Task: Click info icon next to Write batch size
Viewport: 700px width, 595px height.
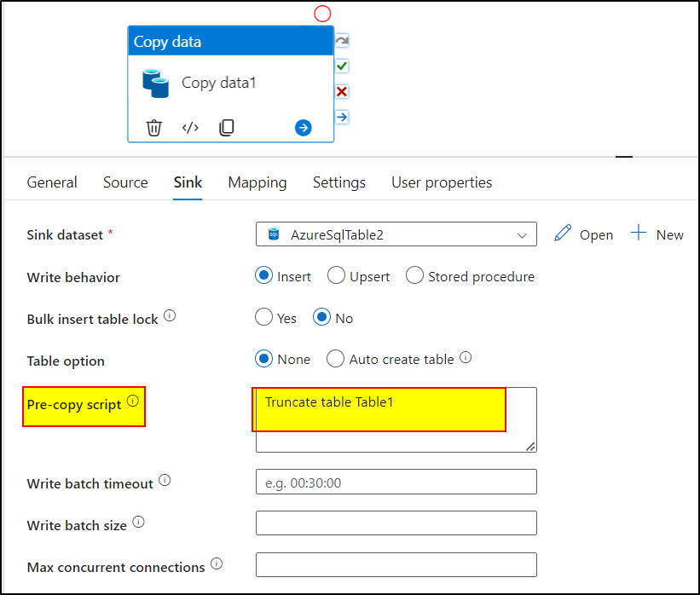Action: (x=138, y=522)
